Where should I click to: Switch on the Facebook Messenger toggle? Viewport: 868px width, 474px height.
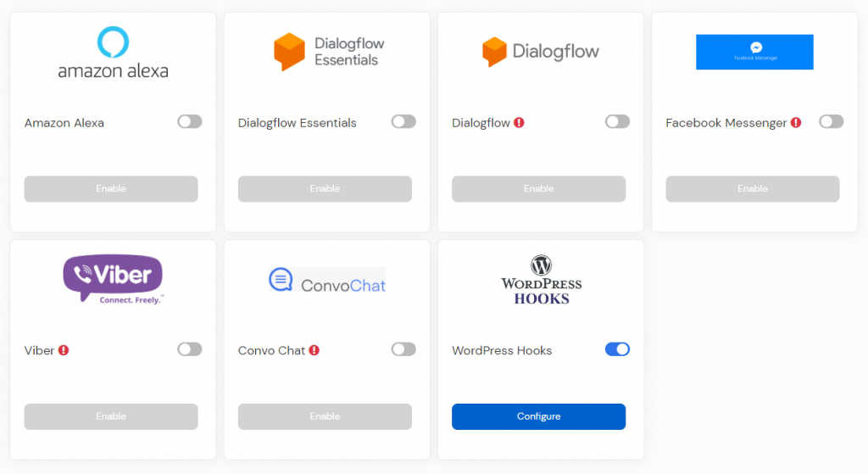(832, 122)
